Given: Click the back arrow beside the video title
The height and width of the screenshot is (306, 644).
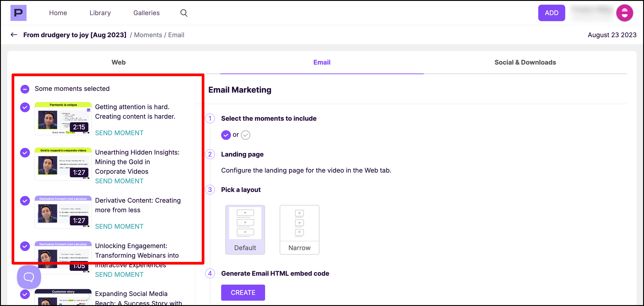Looking at the screenshot, I should tap(14, 35).
